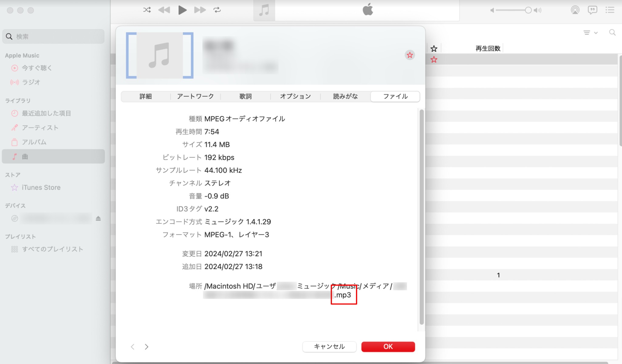Screen dimensions: 622x364
Task: Confirm with the OK button
Action: point(388,347)
